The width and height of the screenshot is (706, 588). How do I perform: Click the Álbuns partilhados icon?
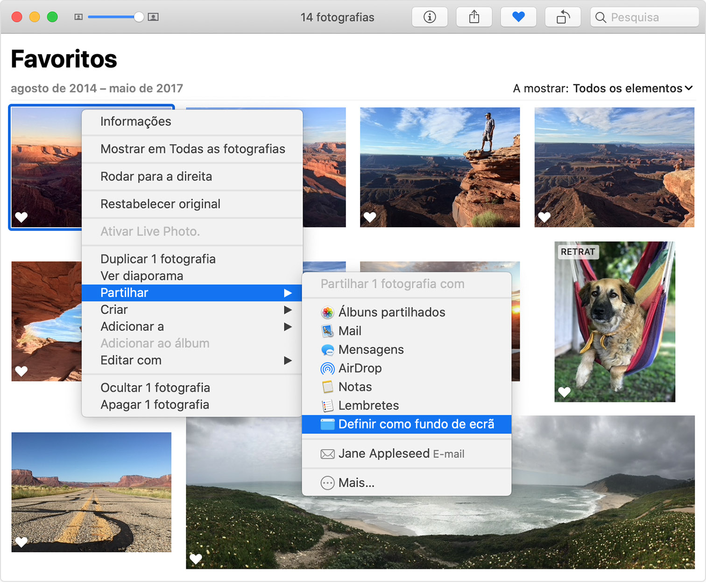click(327, 312)
